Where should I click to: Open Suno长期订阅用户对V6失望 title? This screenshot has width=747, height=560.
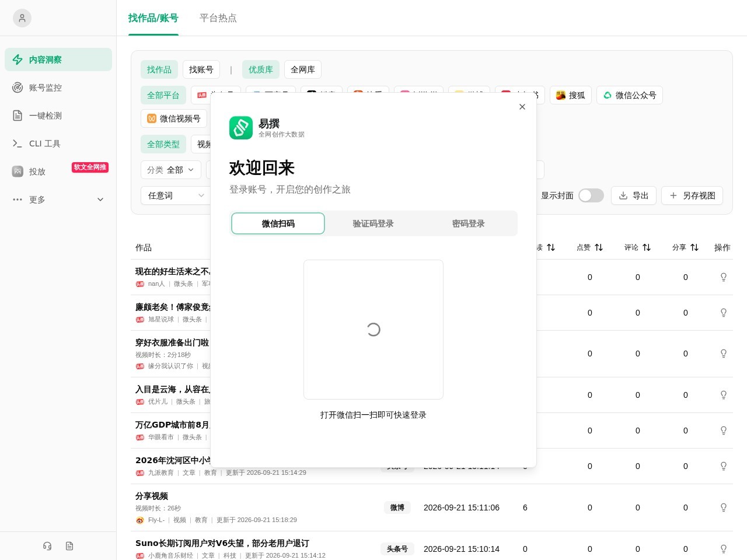point(222,543)
